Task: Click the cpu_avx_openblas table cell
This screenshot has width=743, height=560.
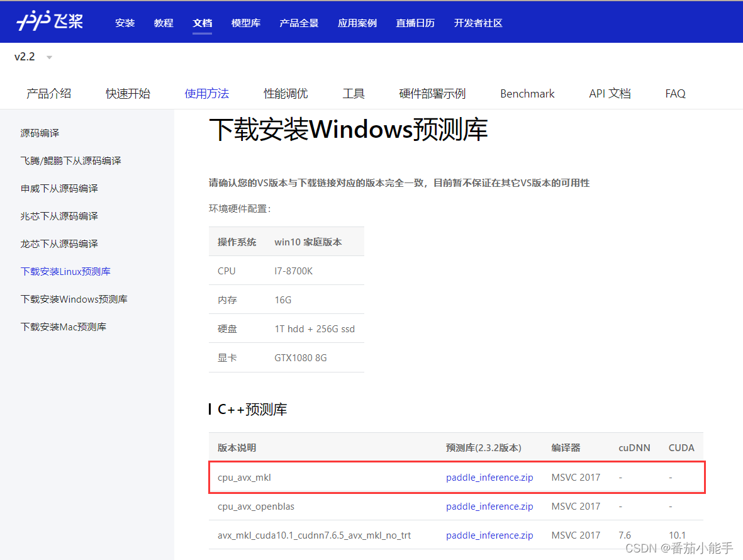Action: pyautogui.click(x=256, y=507)
